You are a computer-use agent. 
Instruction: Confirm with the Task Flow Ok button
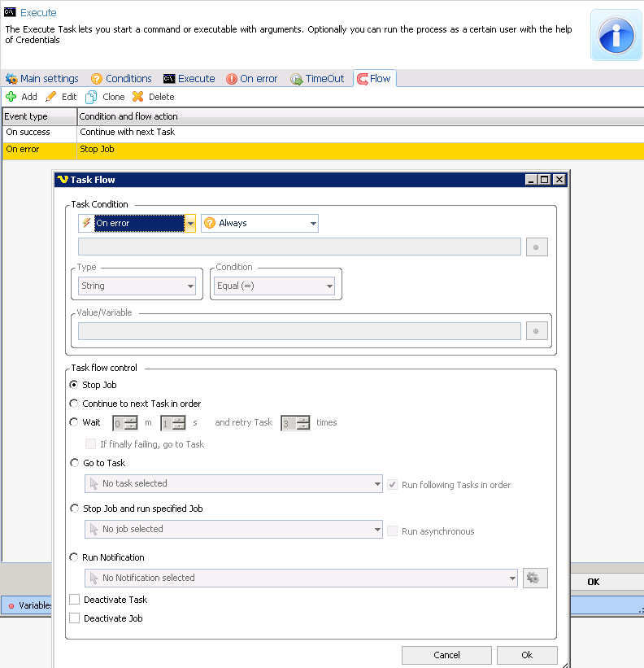point(527,655)
